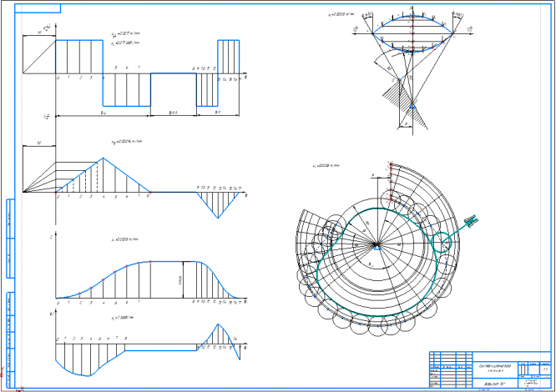Image resolution: width=556 pixels, height=392 pixels.
Task: Click the empty top-left corner stamp box
Action: point(38,8)
